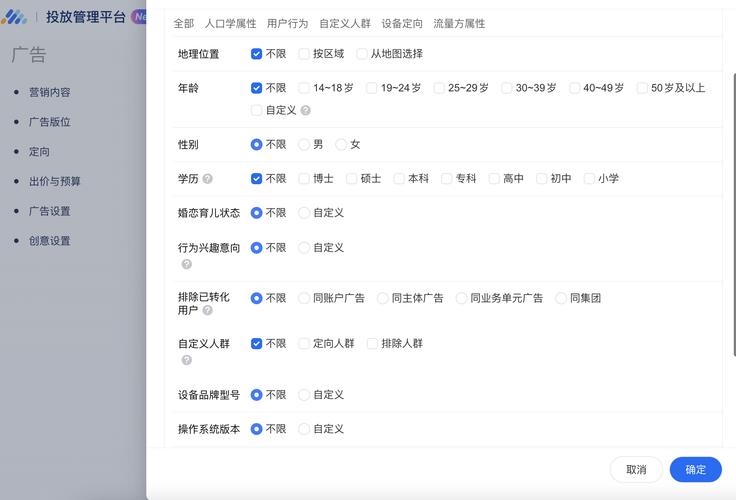Viewport: 736px width, 500px height.
Task: Check 按区域 for 地理位置
Action: [x=304, y=54]
